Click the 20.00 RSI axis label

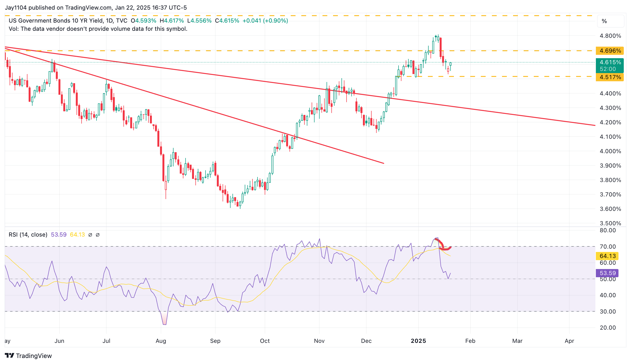click(x=608, y=328)
